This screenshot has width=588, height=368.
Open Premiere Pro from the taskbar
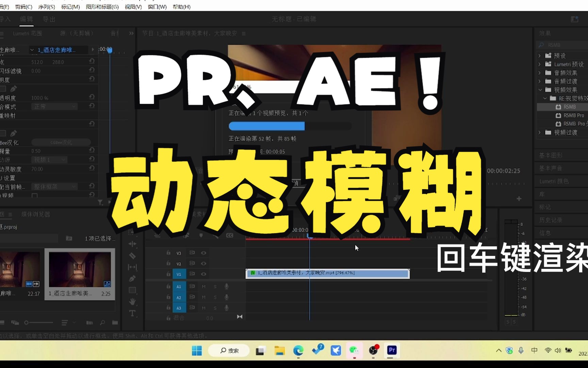pos(392,350)
